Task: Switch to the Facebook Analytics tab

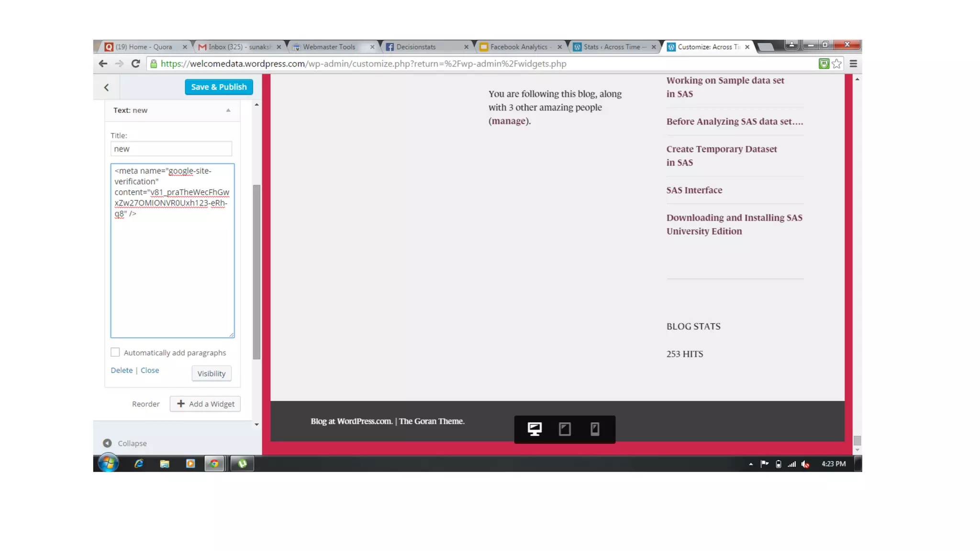Action: pos(519,47)
